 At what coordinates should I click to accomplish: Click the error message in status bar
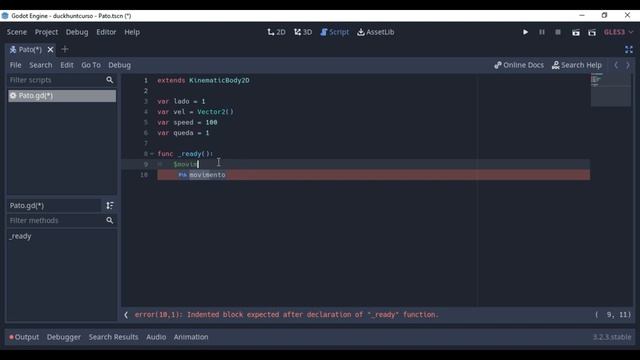[286, 315]
